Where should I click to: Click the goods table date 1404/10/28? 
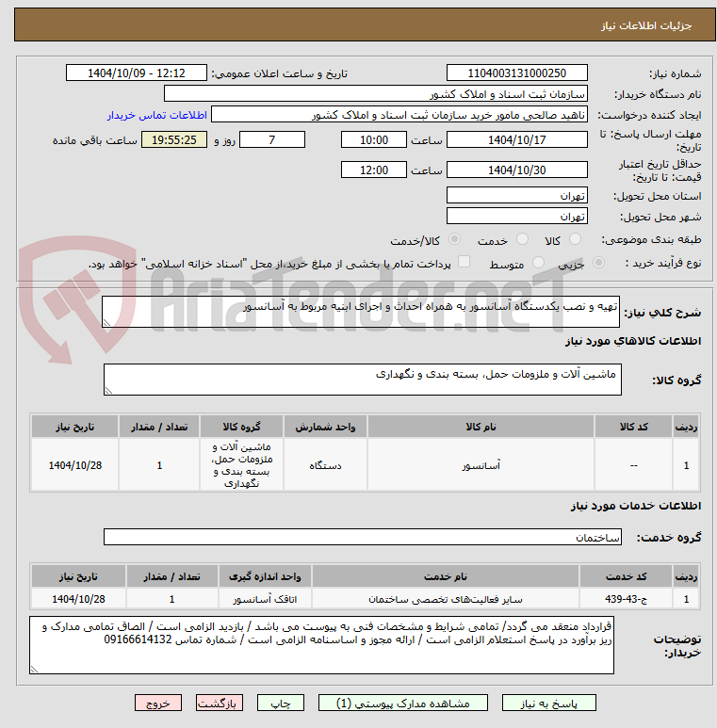(x=74, y=465)
